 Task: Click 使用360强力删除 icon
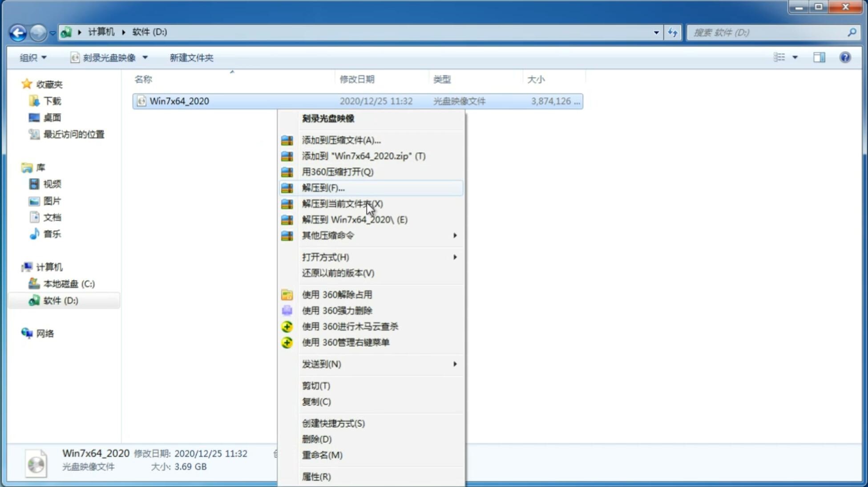[288, 310]
